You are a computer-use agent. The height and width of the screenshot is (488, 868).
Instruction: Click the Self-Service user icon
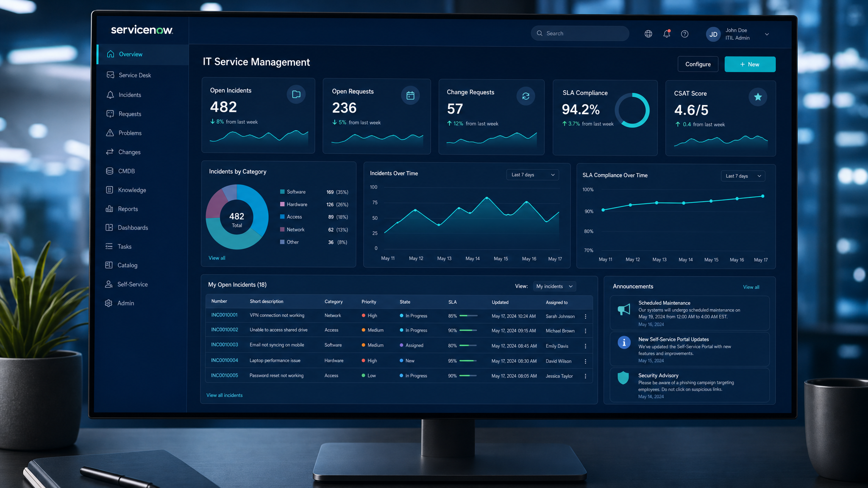coord(109,284)
